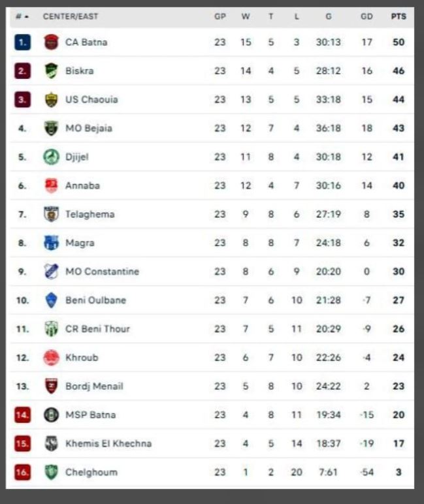Click the CA Batna club crest
The image size is (424, 504).
pyautogui.click(x=51, y=42)
